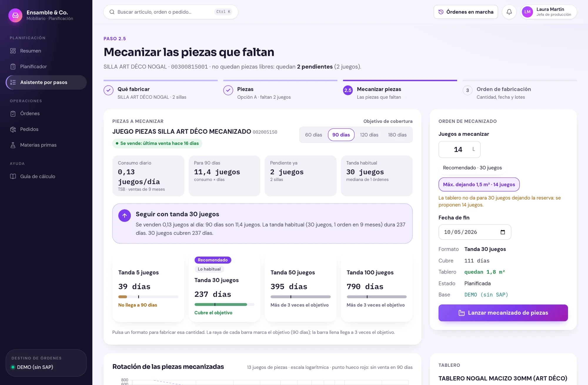588x385 pixels.
Task: Choose the Tanda 30 juegos format card
Action: 224,288
